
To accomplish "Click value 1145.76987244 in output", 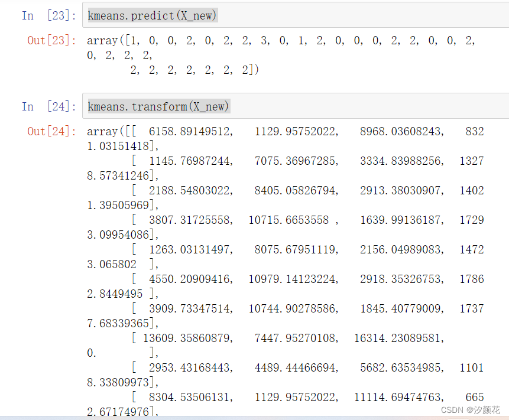I will click(190, 161).
